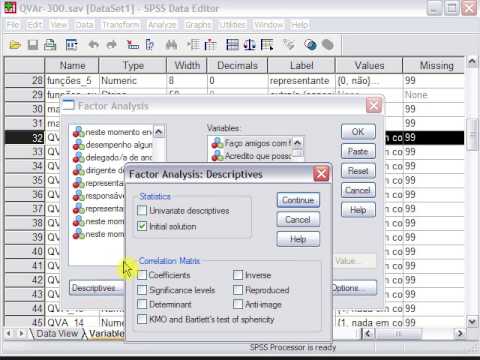Screen dimensions: 480x360
Task: Click the Find binoculars icon
Action: (x=171, y=45)
